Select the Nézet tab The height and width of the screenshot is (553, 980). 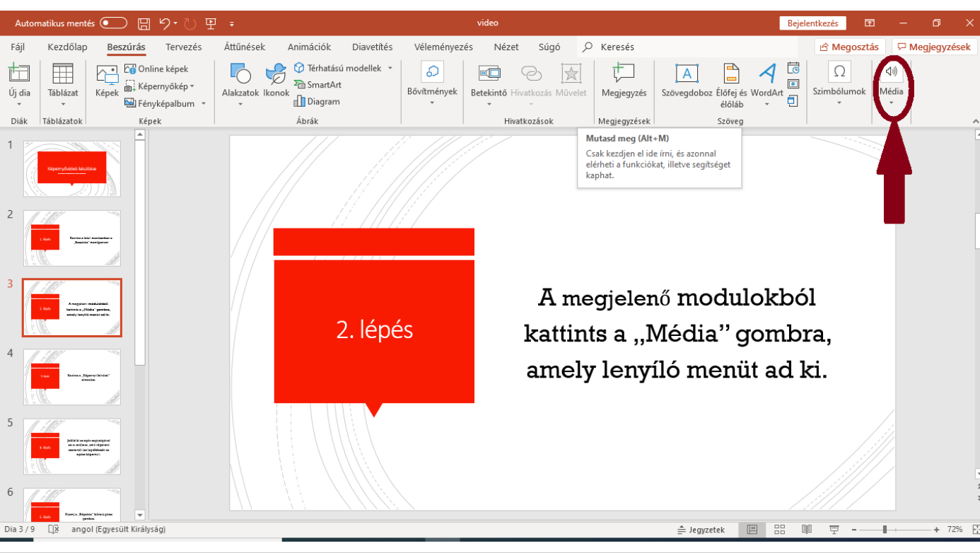coord(506,47)
